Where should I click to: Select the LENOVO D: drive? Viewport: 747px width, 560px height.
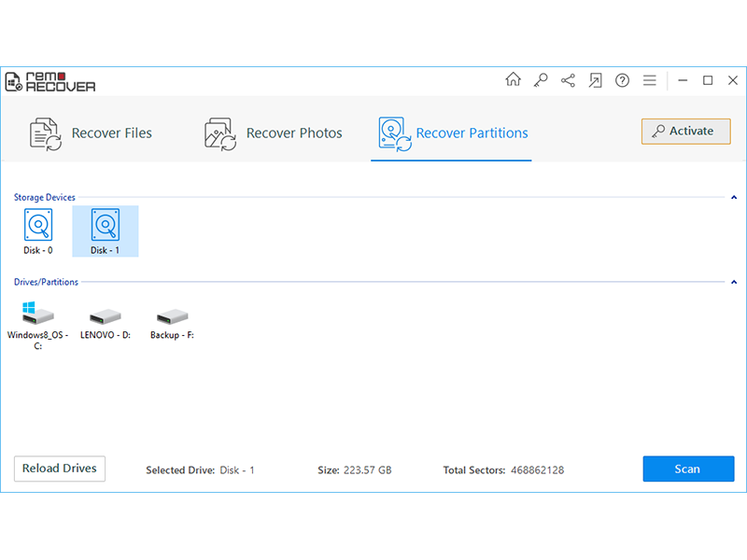point(106,324)
